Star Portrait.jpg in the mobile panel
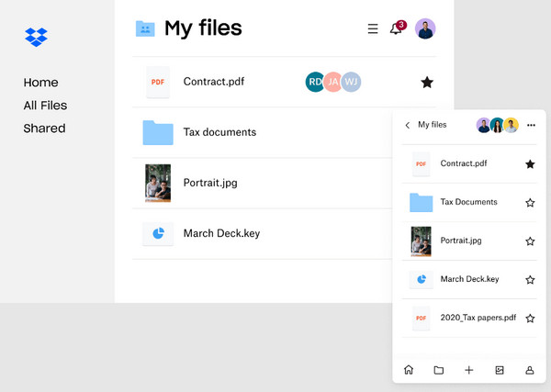 point(530,241)
